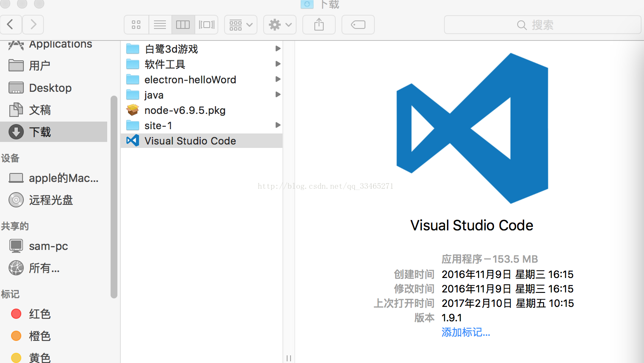This screenshot has width=644, height=363.
Task: Click the 共享的 sidebar section header
Action: coord(15,226)
